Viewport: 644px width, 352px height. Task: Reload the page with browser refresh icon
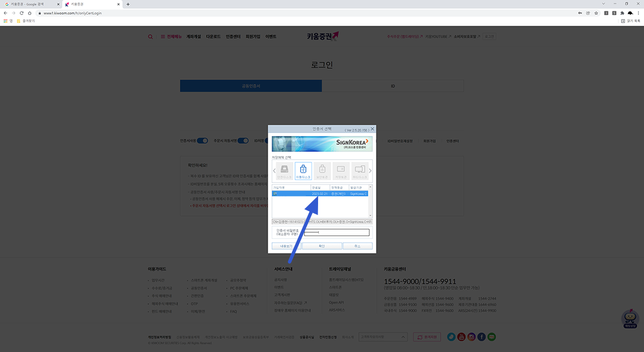tap(21, 13)
